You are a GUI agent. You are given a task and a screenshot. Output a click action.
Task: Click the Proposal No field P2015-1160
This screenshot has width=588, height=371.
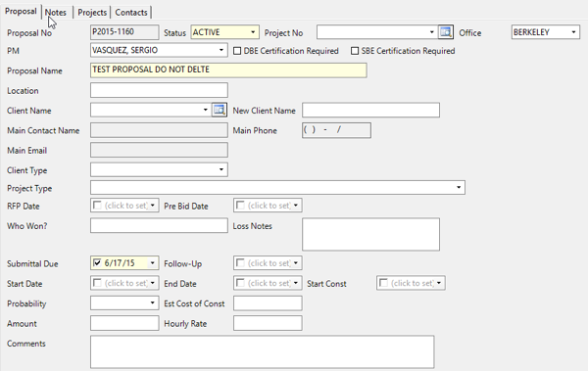tap(124, 32)
